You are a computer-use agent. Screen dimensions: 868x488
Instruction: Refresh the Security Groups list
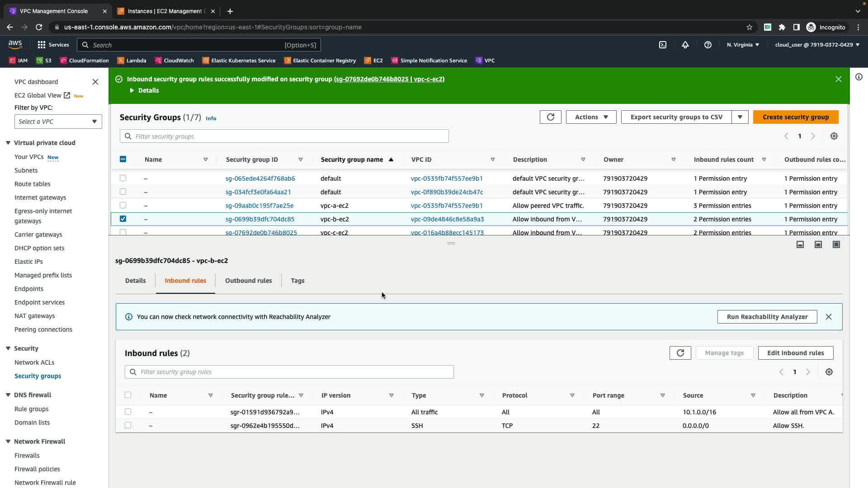tap(550, 117)
